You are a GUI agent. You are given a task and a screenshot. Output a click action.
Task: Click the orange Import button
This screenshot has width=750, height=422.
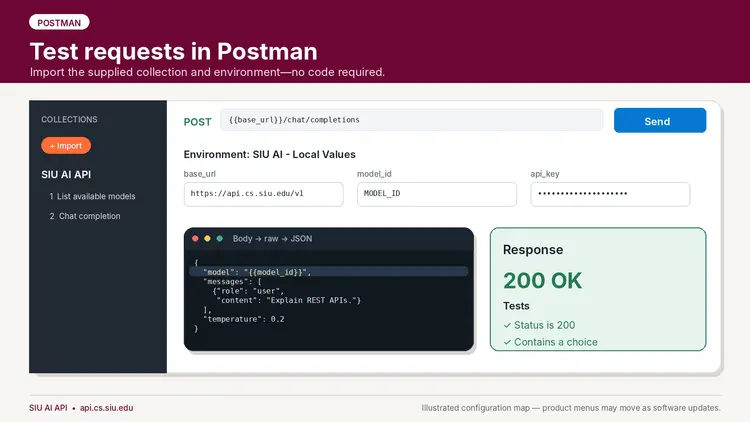pos(66,145)
